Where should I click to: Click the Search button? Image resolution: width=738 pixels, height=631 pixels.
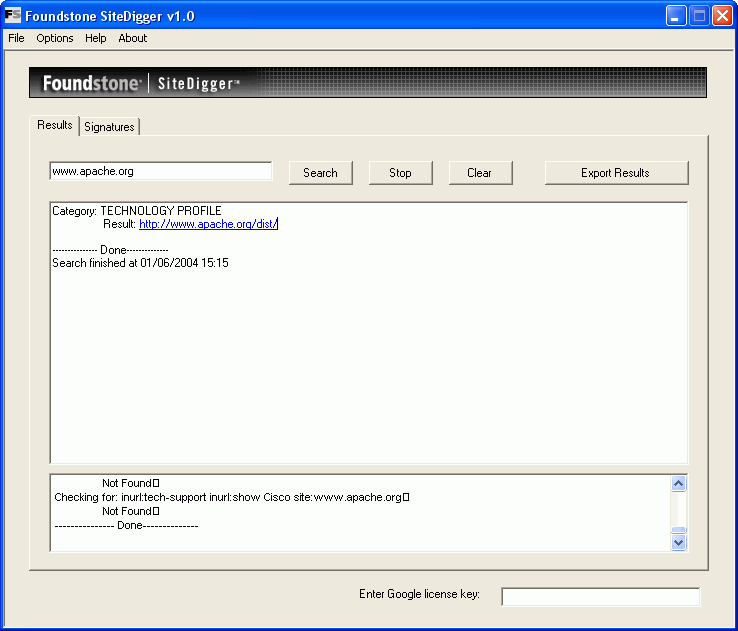pos(321,173)
